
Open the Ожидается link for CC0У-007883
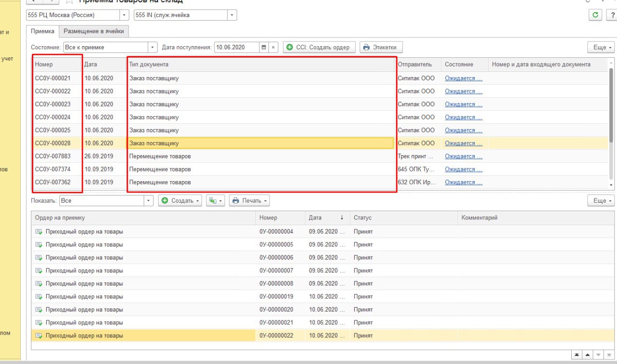pyautogui.click(x=463, y=156)
